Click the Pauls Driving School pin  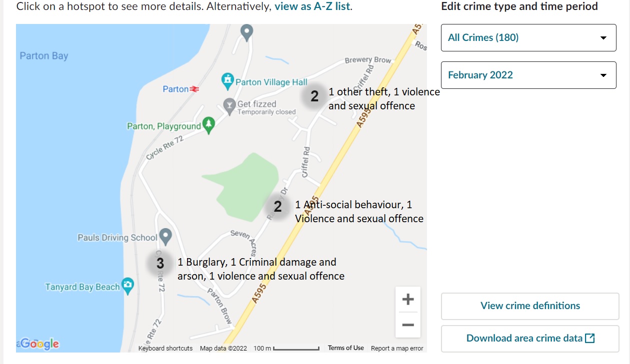(165, 236)
